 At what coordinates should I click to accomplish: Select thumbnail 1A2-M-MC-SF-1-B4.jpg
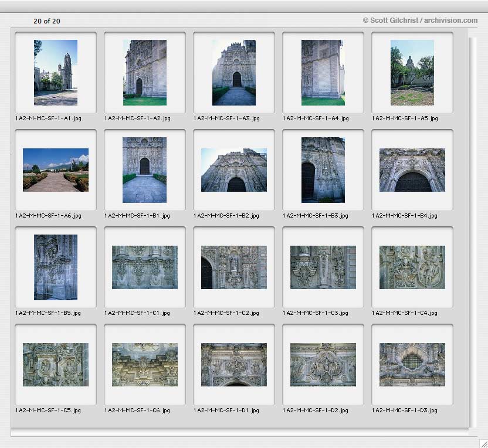[412, 170]
